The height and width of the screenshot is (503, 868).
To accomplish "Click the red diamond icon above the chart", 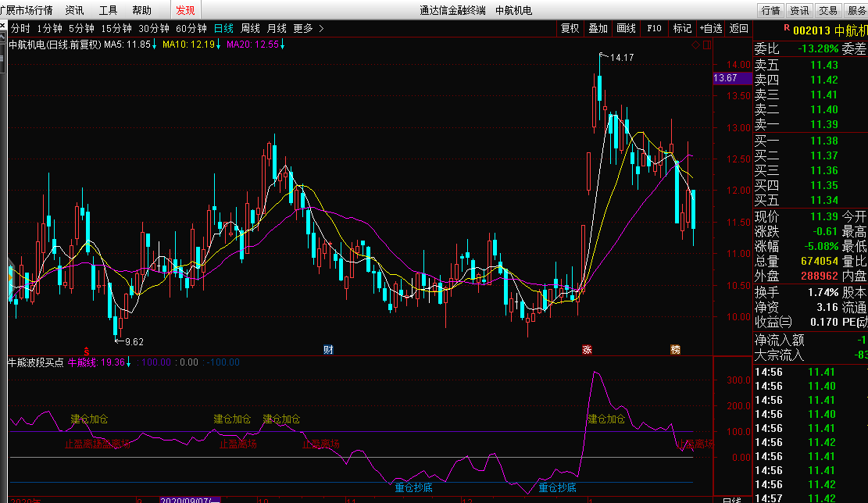I will click(695, 45).
